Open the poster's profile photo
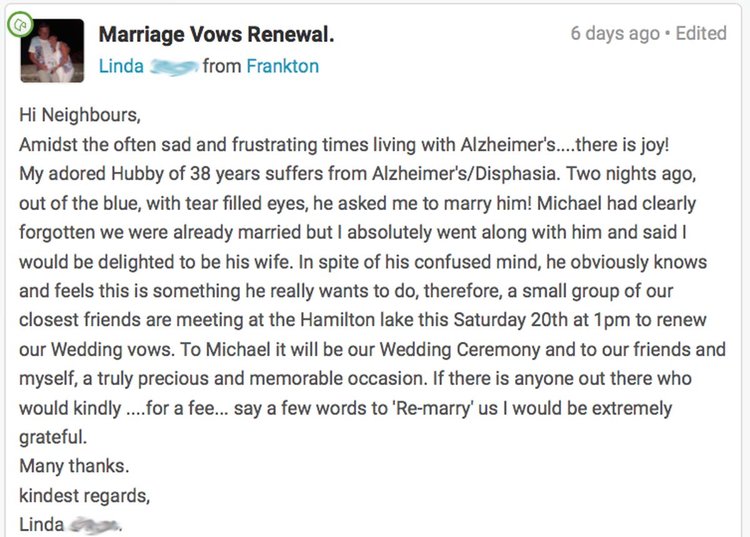Viewport: 750px width, 537px height. 52,51
